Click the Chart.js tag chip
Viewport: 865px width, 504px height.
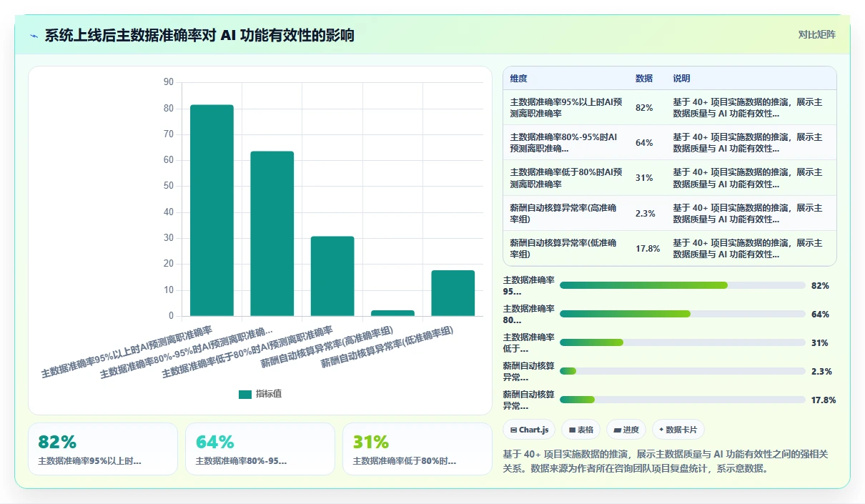[x=529, y=430]
